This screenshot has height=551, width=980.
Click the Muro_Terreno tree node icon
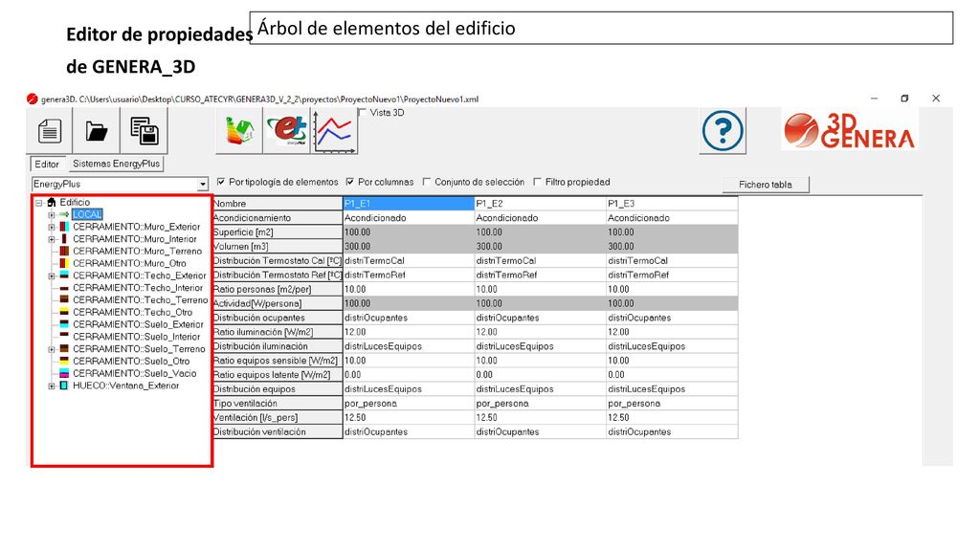(x=64, y=252)
